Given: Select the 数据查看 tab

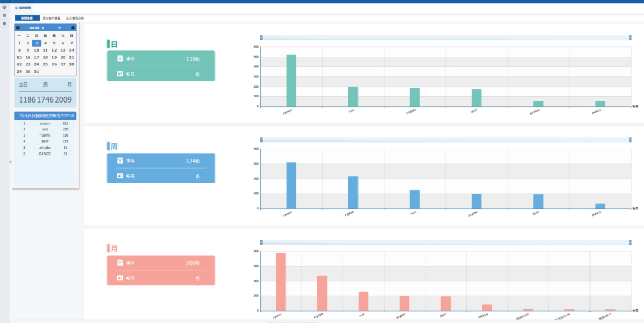Looking at the screenshot, I should (28, 18).
